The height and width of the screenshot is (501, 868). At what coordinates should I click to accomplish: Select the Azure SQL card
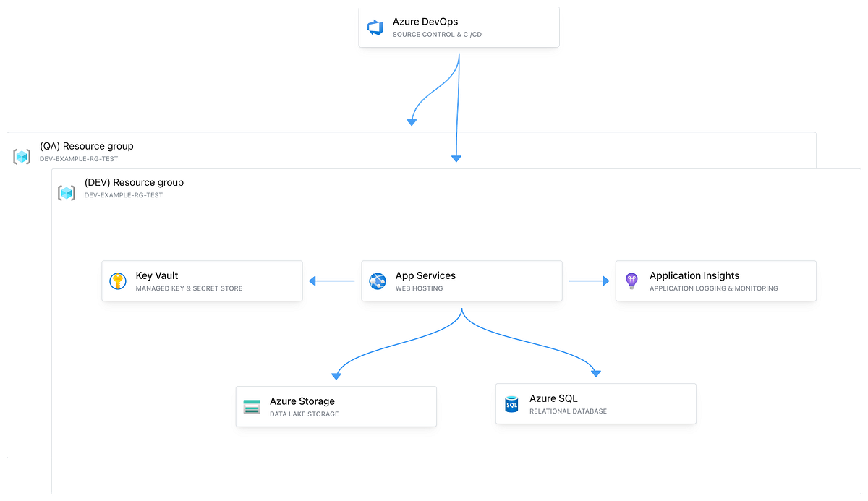(595, 403)
